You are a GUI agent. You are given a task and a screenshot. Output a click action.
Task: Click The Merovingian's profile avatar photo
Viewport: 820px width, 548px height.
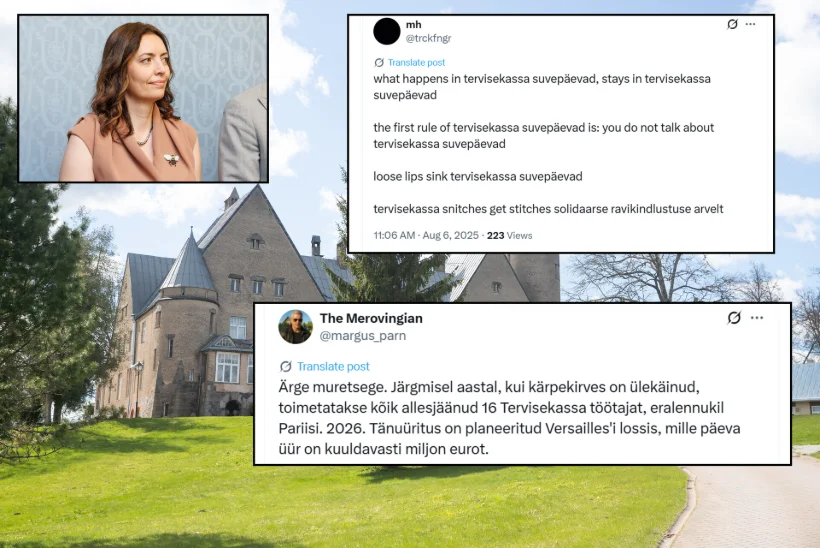click(295, 326)
